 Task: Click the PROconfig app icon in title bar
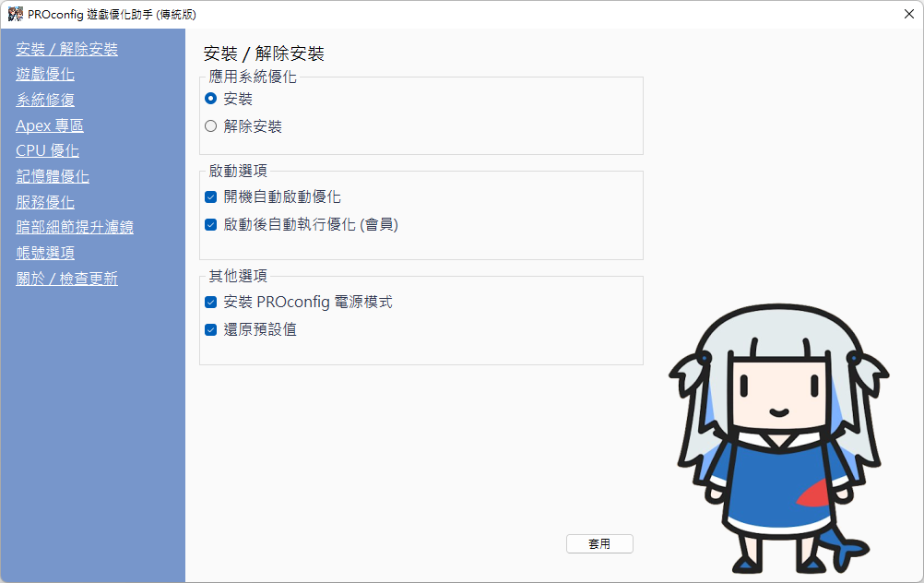(x=16, y=14)
